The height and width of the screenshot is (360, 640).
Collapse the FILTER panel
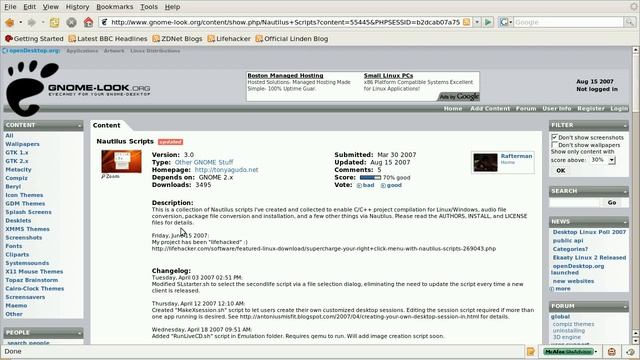point(625,125)
